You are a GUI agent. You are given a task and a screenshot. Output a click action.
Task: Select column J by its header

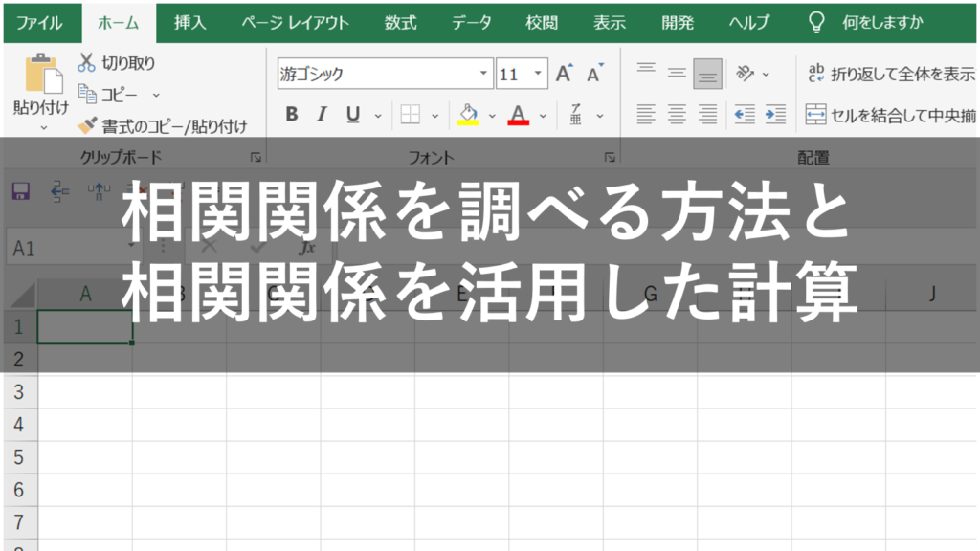coord(932,295)
